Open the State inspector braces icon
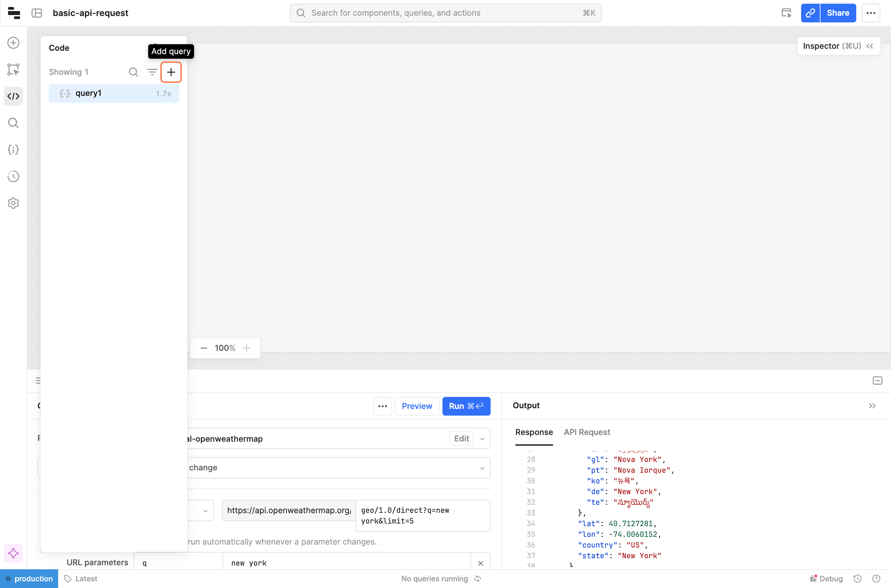Screen dimensions: 891x588 pyautogui.click(x=13, y=150)
